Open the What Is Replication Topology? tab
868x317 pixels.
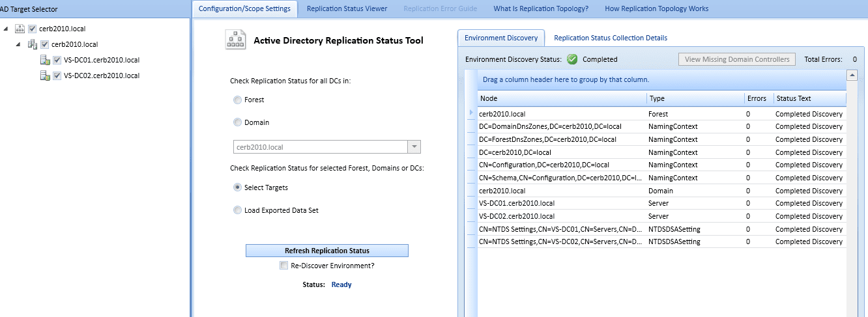(541, 8)
